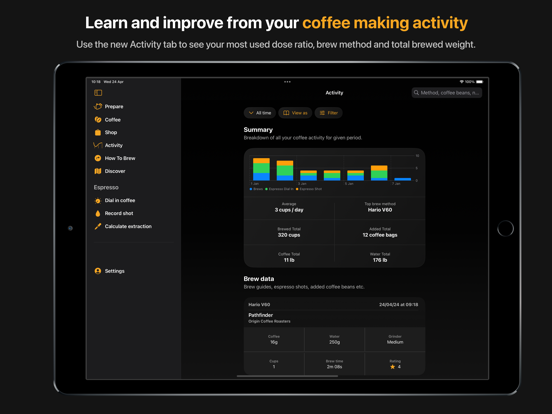The image size is (552, 414).
Task: Click the 2m 08s brew time
Action: [x=334, y=367]
